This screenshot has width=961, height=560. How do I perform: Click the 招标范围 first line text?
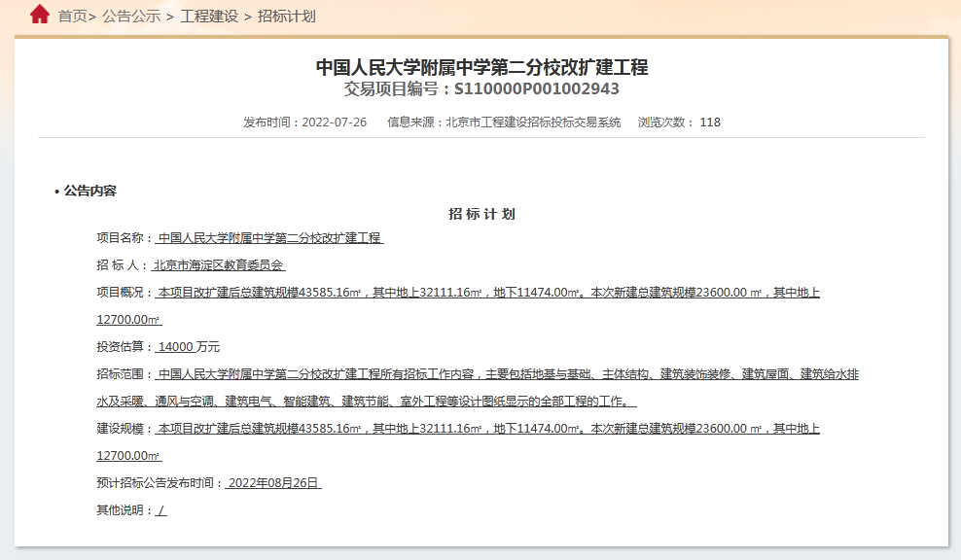[x=507, y=374]
